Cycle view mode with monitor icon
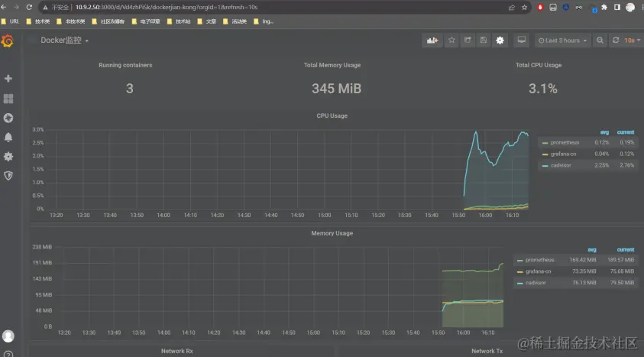Viewport: 644px width, 357px height. click(x=521, y=41)
